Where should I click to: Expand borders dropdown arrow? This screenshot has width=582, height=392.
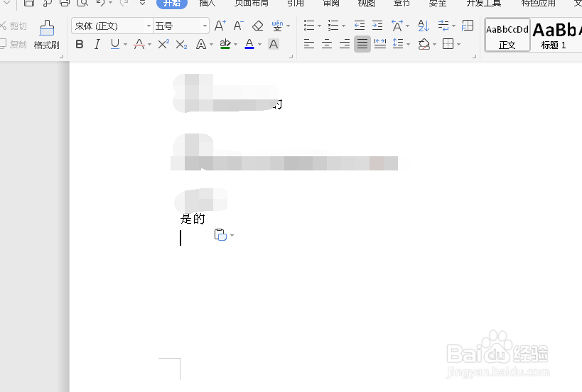(459, 45)
